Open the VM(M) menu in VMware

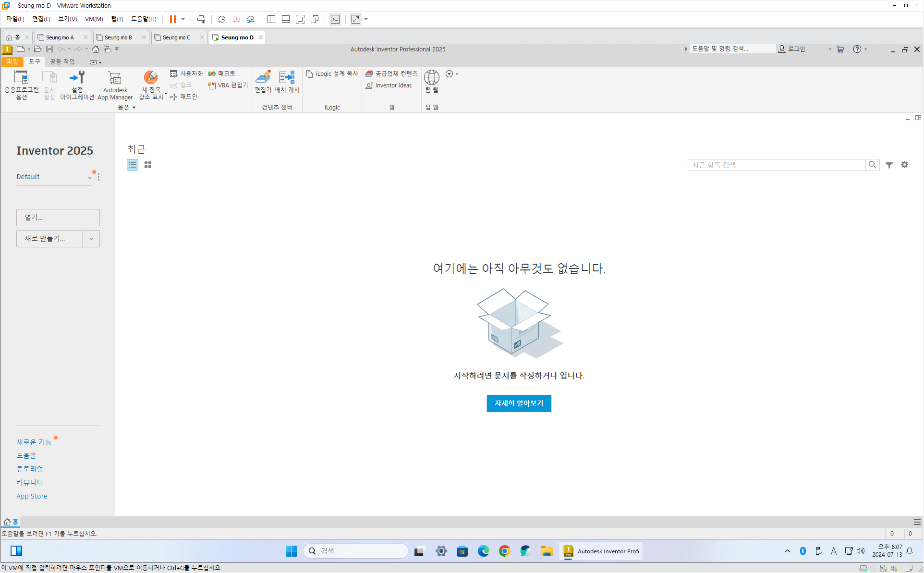point(94,19)
